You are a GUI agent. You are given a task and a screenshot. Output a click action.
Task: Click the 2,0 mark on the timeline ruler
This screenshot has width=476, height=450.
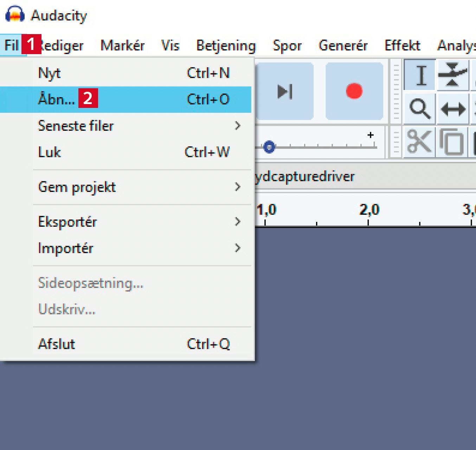[369, 211]
